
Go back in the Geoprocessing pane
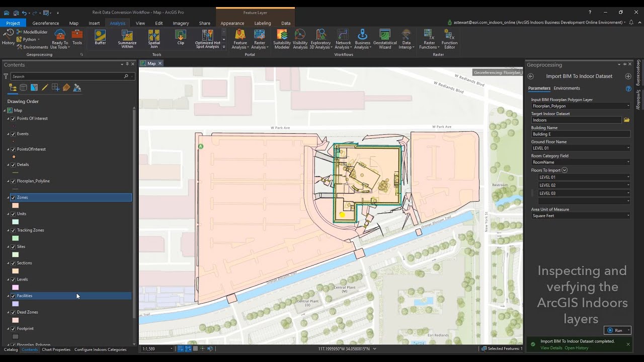point(530,76)
